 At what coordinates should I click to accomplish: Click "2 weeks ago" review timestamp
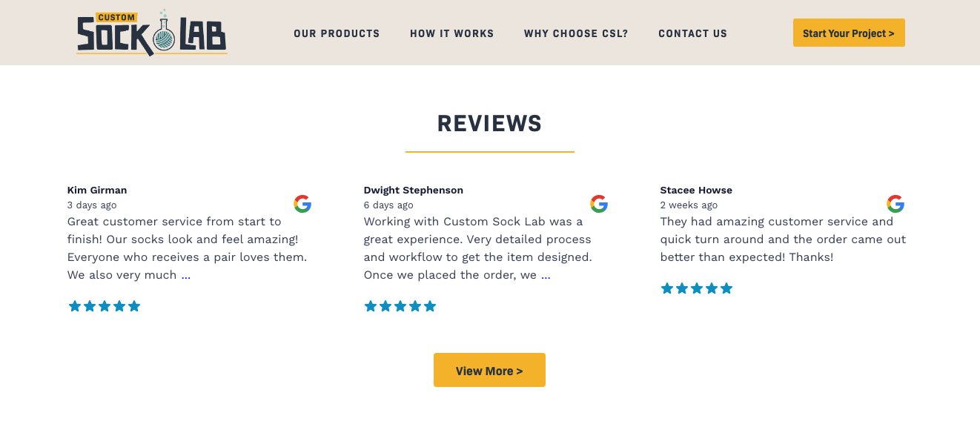pyautogui.click(x=689, y=205)
